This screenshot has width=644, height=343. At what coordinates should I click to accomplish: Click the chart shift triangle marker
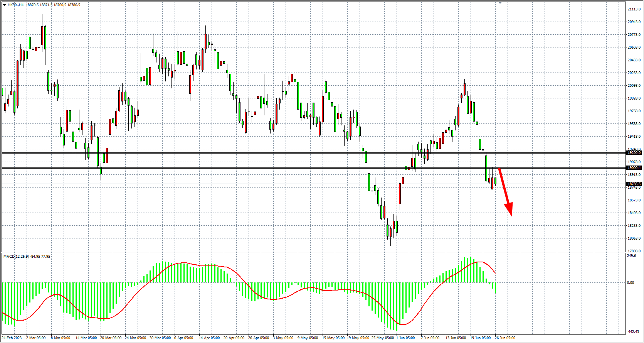[500, 3]
